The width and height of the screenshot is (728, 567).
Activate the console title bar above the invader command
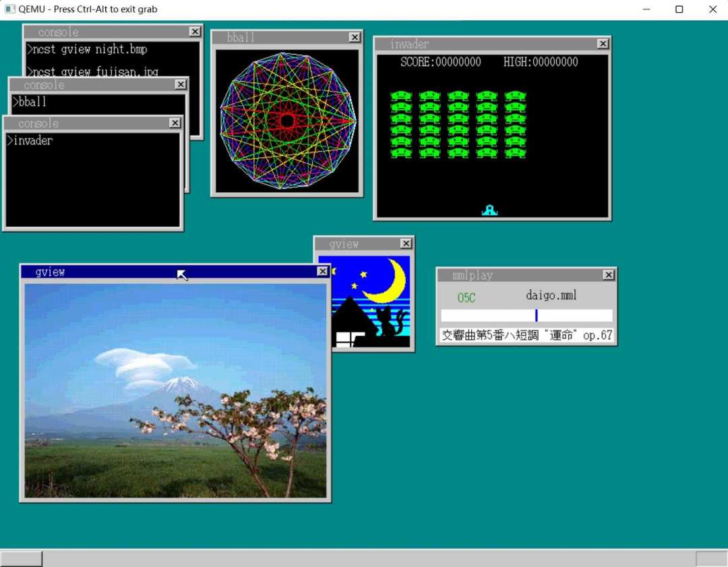93,123
